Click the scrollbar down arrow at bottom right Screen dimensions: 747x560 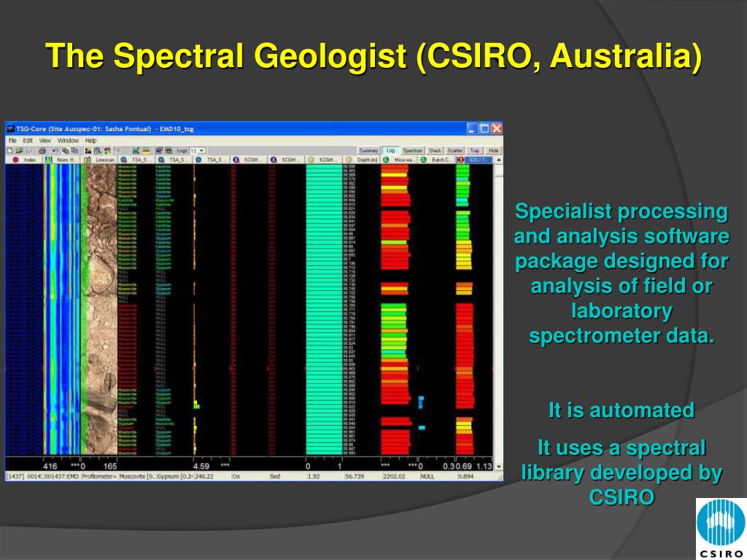pos(499,467)
